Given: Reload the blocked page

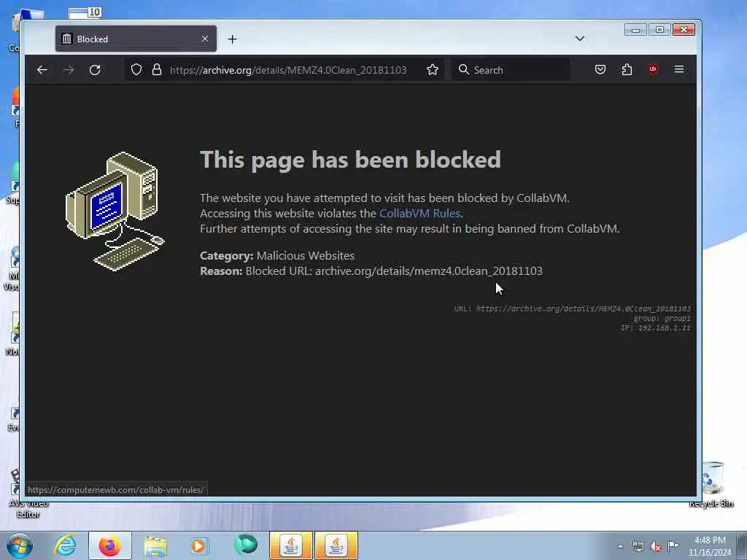Looking at the screenshot, I should tap(95, 70).
